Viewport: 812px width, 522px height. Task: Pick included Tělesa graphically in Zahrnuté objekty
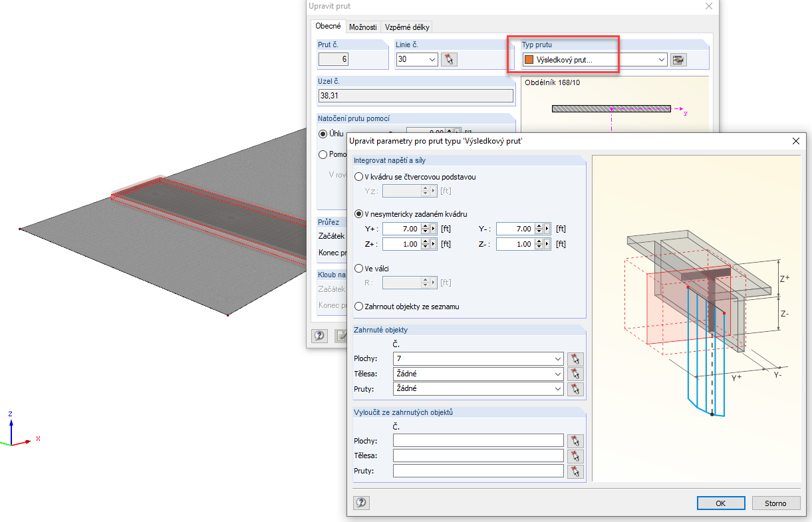(577, 374)
